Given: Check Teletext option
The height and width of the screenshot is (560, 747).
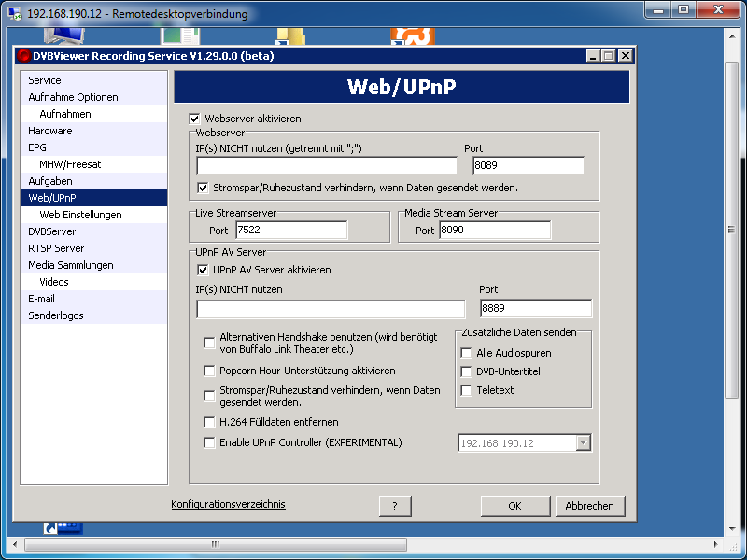Looking at the screenshot, I should (466, 390).
